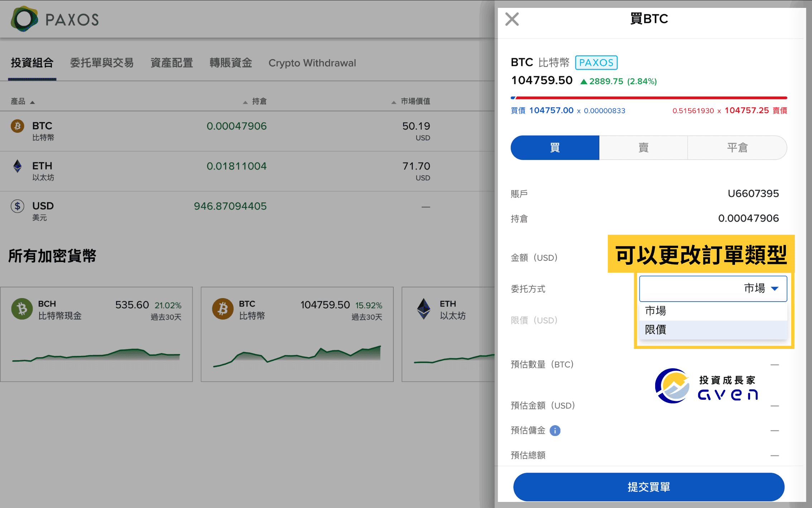Switch to the 資產配置 tab
Screen dimensions: 812x508
pyautogui.click(x=171, y=63)
